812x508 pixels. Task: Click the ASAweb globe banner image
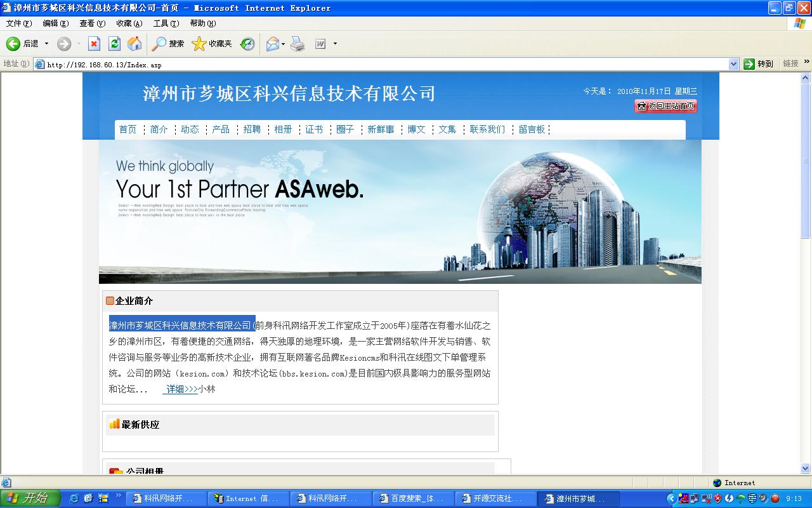point(400,211)
